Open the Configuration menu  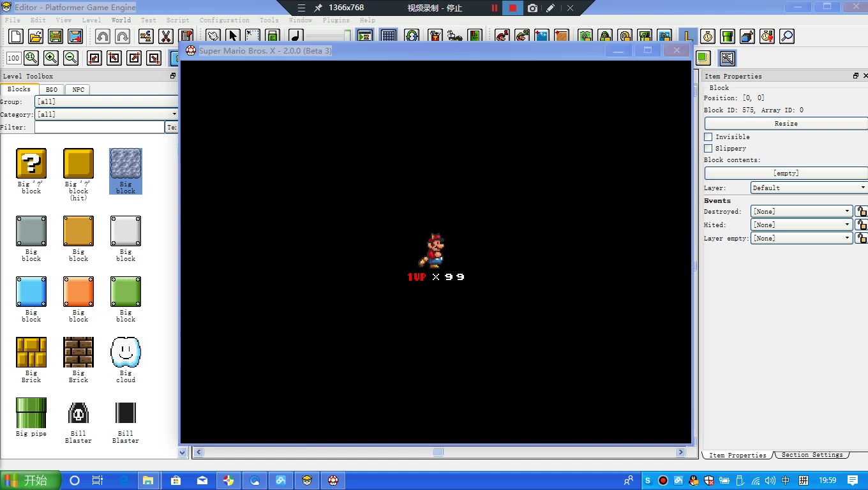[x=225, y=20]
